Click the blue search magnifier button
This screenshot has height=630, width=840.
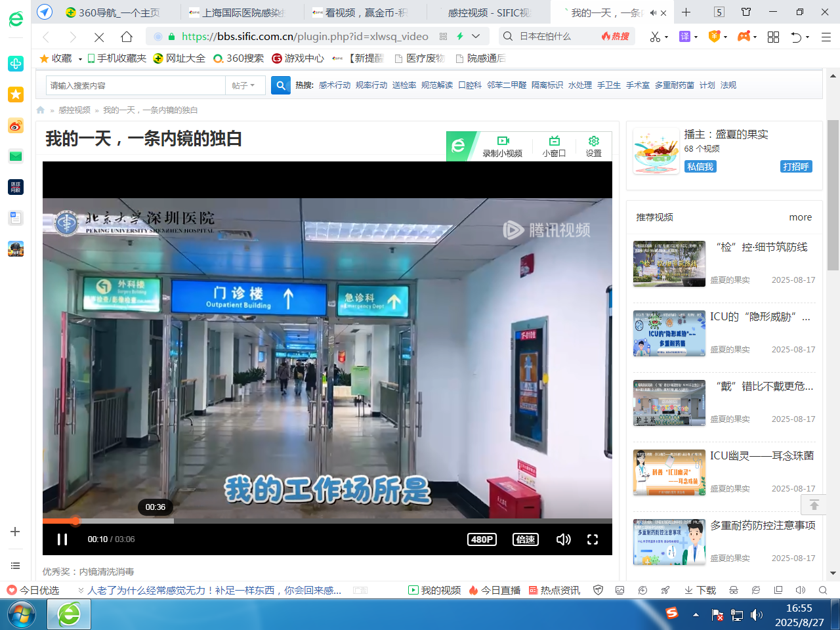click(281, 85)
